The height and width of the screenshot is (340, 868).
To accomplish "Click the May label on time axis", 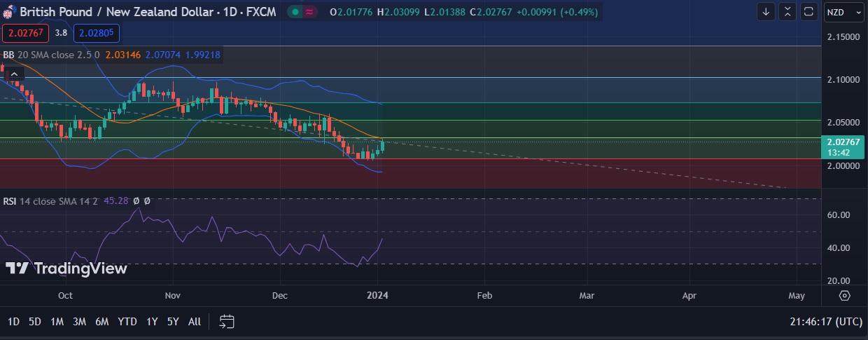I will tap(797, 295).
